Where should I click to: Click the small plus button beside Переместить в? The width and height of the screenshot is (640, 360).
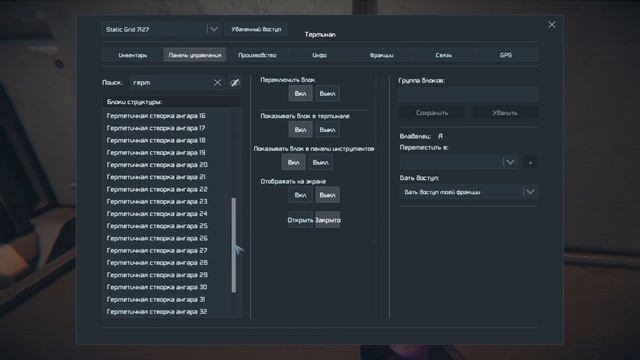pyautogui.click(x=530, y=162)
